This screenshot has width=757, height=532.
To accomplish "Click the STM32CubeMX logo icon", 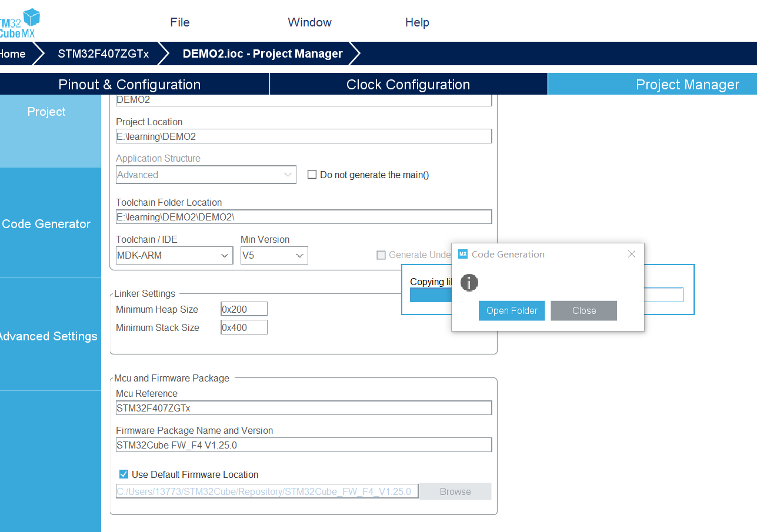I will pyautogui.click(x=20, y=24).
